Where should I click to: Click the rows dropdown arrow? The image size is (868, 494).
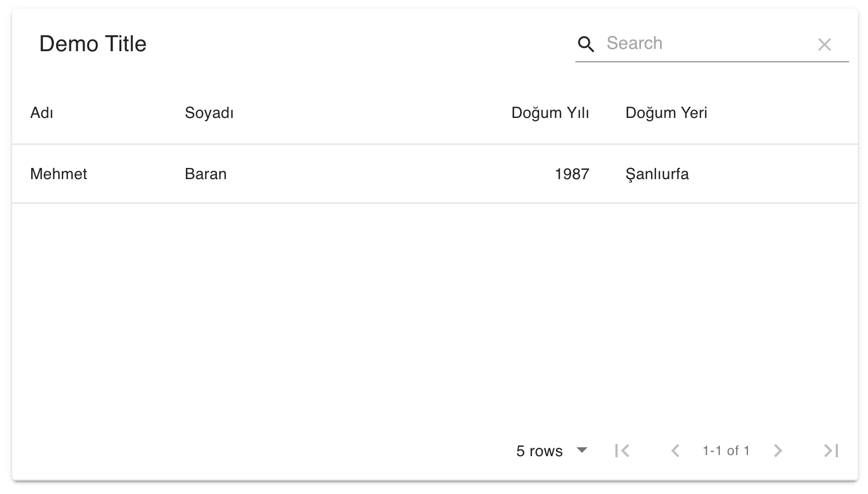coord(582,450)
